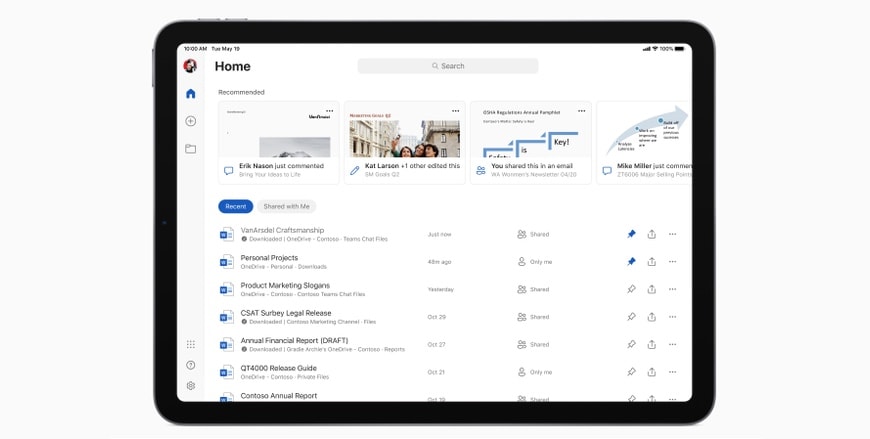Unpin the VanArsdel Craftsmanship document
The height and width of the screenshot is (439, 870).
(631, 234)
